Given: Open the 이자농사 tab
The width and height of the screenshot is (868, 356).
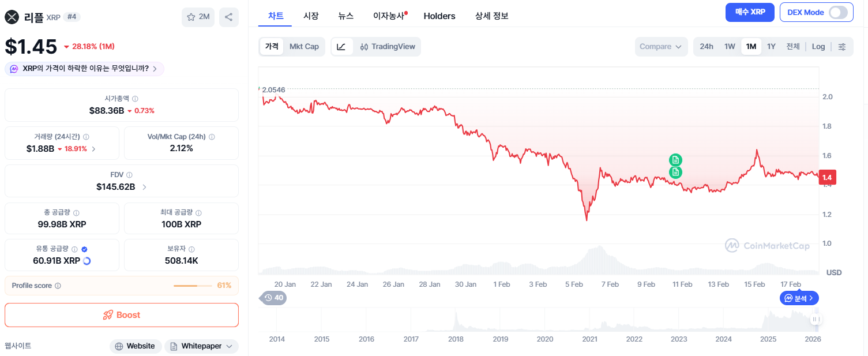Looking at the screenshot, I should (389, 16).
